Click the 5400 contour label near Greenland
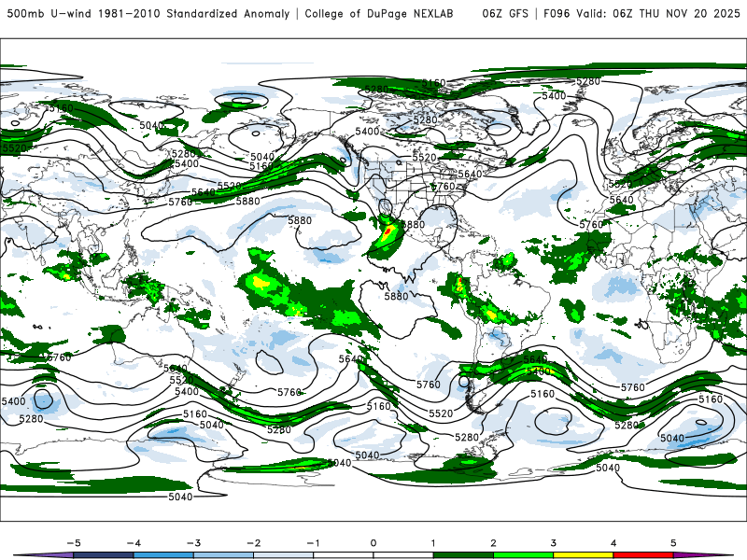747x560 pixels. tap(554, 96)
